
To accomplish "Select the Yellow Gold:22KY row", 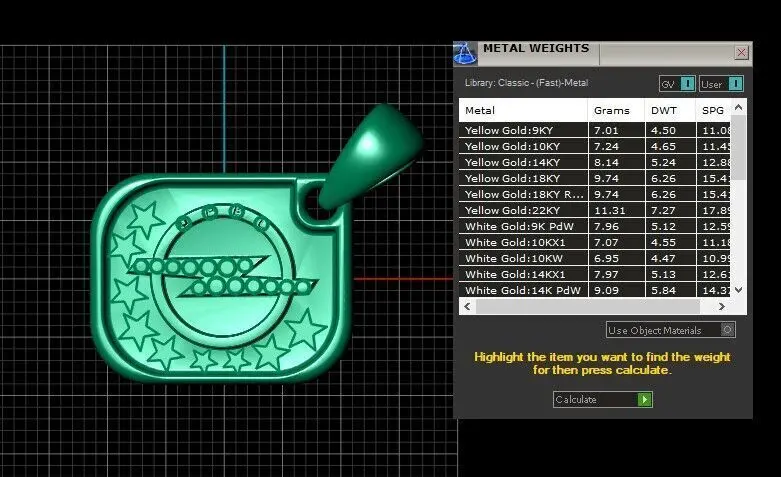I will 595,210.
